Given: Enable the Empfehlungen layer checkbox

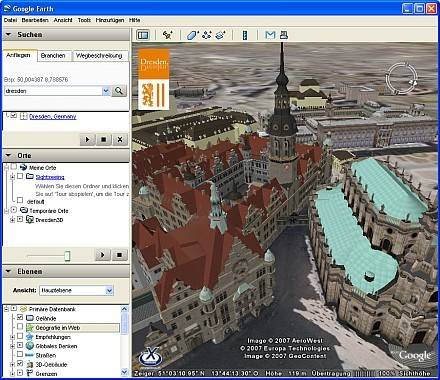Looking at the screenshot, I should coord(20,336).
